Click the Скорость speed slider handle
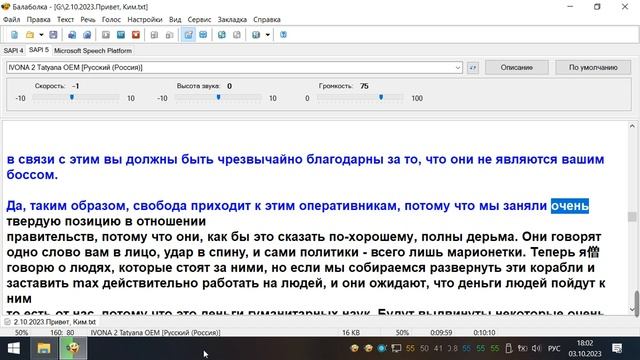This screenshot has height=360, width=640. 72,97
